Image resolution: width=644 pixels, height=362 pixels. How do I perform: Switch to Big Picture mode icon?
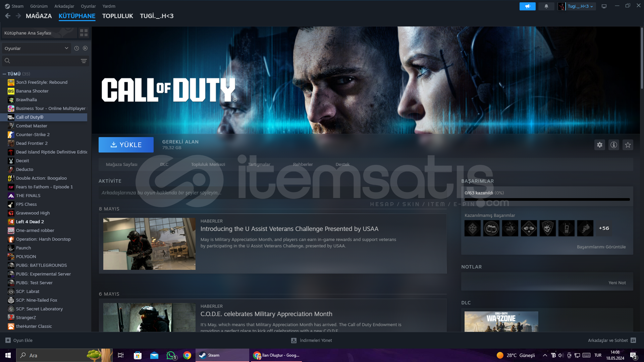(604, 6)
